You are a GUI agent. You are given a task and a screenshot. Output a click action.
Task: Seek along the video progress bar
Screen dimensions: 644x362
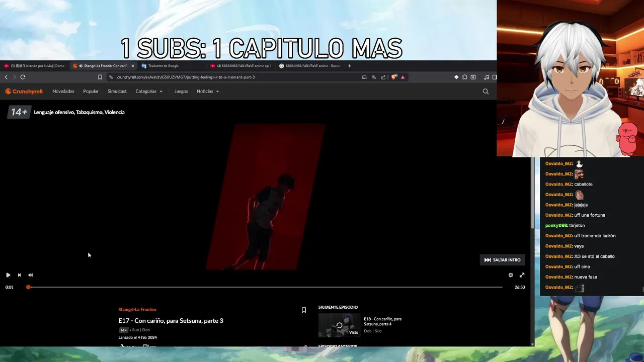(x=265, y=287)
